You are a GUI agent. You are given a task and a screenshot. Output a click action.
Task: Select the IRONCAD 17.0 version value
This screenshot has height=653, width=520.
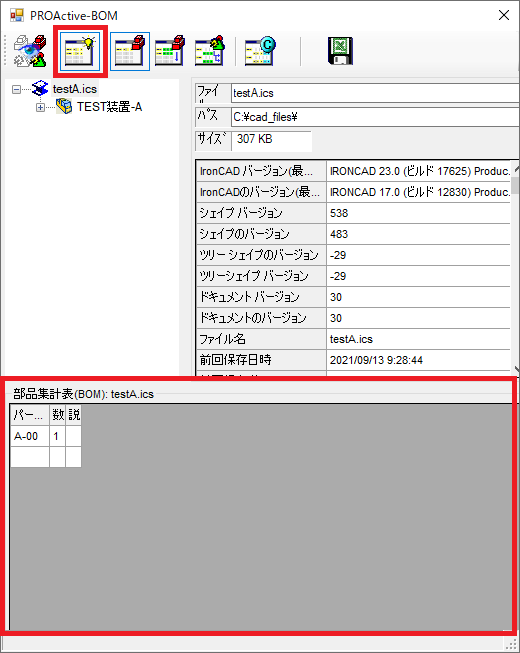point(418,192)
